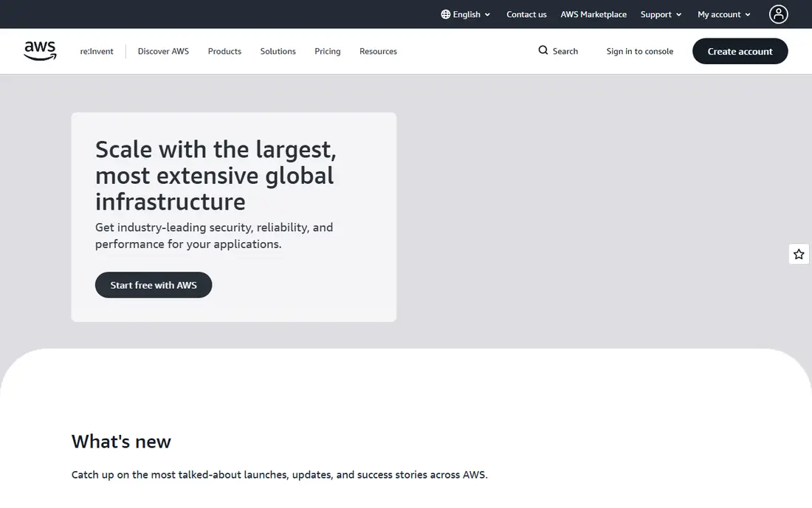The width and height of the screenshot is (812, 508).
Task: Click the star feedback icon
Action: tap(799, 254)
